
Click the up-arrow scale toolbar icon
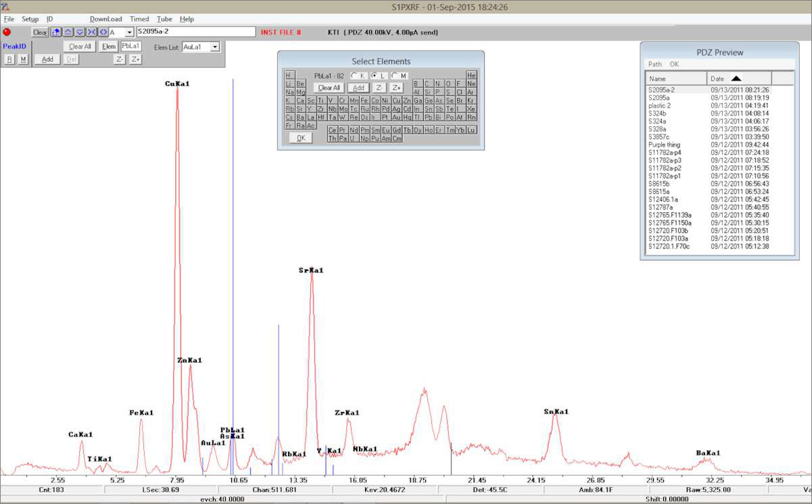coord(68,32)
